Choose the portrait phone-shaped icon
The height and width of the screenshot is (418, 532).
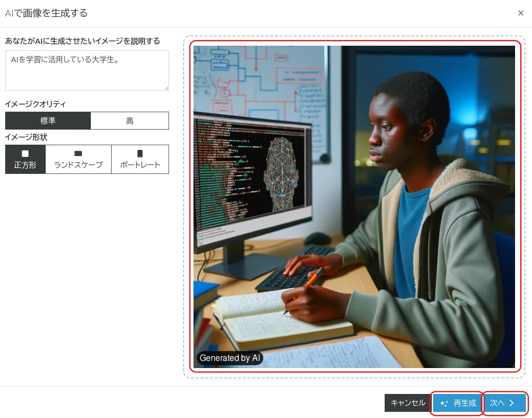[x=140, y=154]
